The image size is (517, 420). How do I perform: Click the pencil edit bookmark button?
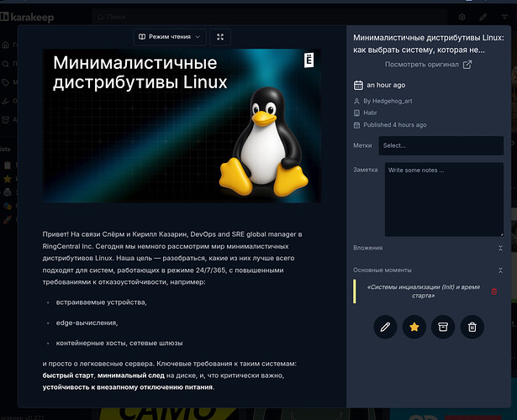tap(385, 327)
